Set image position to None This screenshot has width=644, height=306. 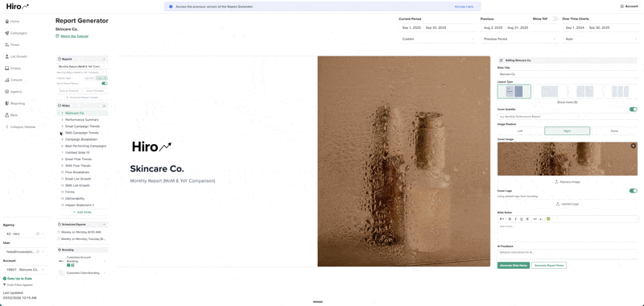pyautogui.click(x=614, y=131)
